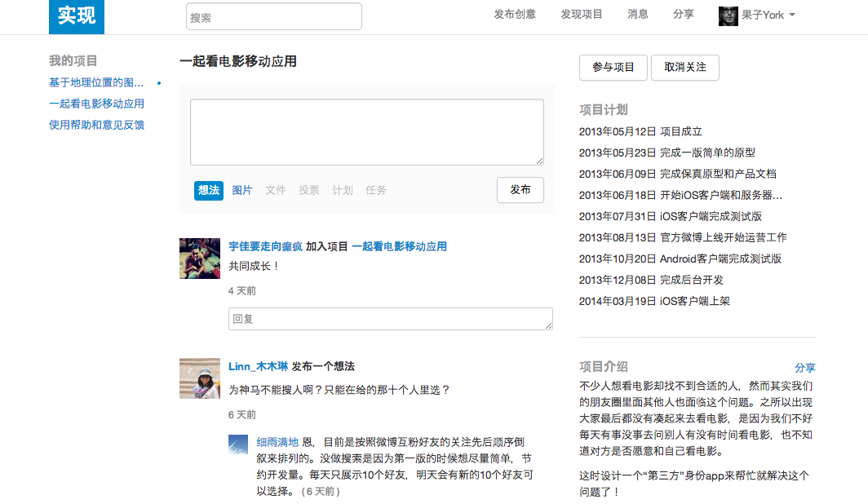Open 消息 in the top navigation
This screenshot has width=868, height=504.
pos(637,13)
